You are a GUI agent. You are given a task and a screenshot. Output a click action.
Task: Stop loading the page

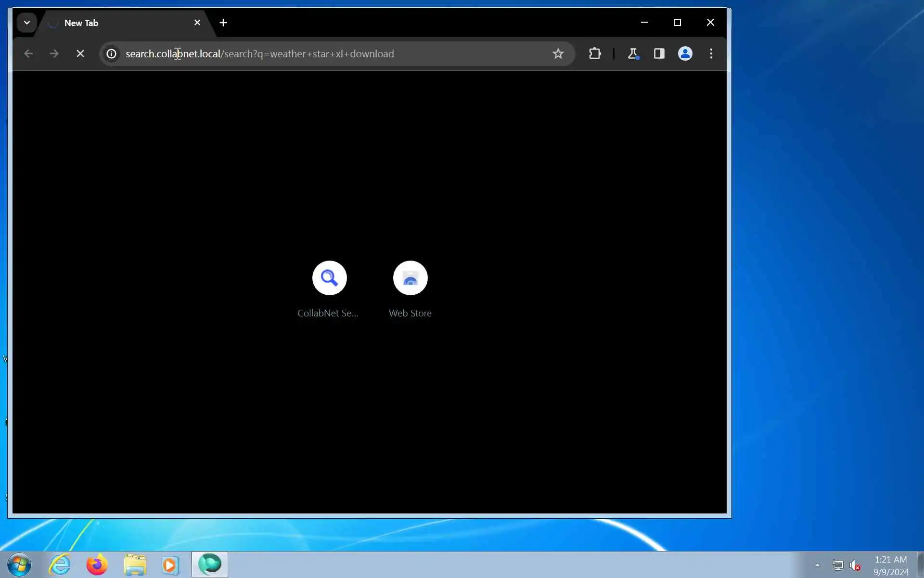[x=80, y=54]
